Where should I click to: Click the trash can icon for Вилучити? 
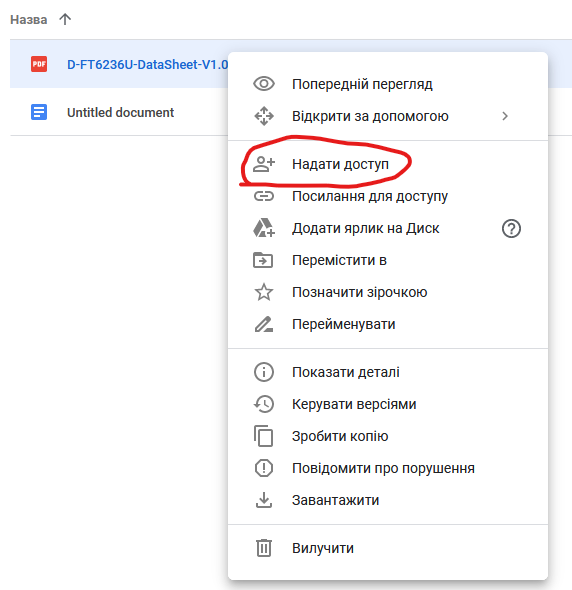tap(264, 548)
